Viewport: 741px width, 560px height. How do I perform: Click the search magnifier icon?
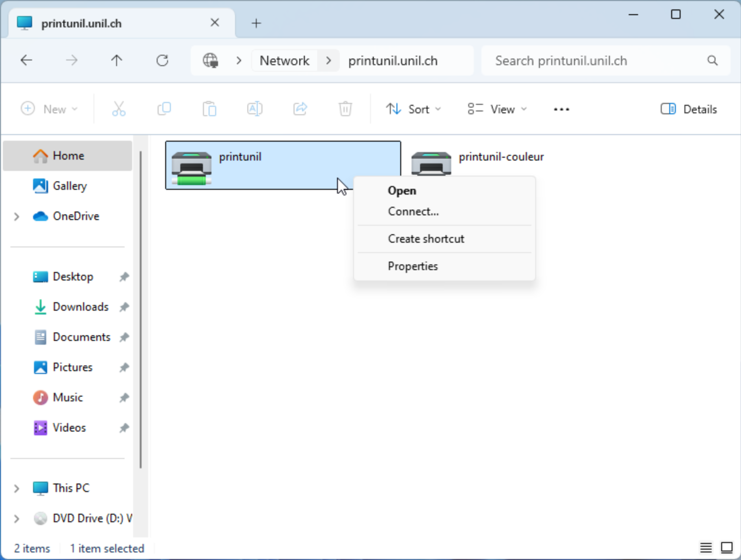click(712, 60)
